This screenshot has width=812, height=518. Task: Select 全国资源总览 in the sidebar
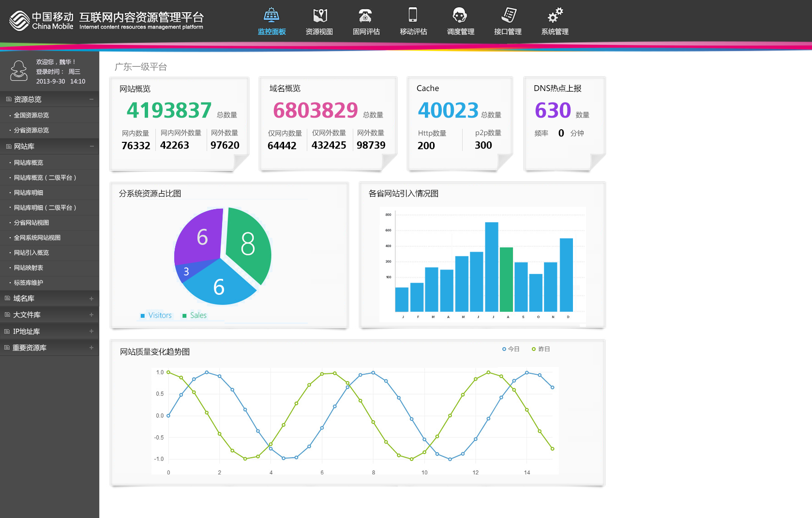pyautogui.click(x=31, y=115)
